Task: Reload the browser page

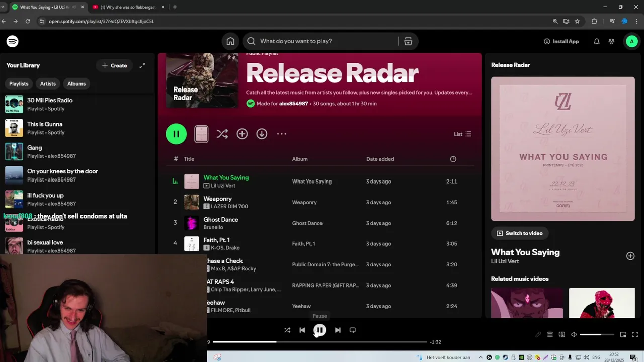Action: (x=27, y=21)
